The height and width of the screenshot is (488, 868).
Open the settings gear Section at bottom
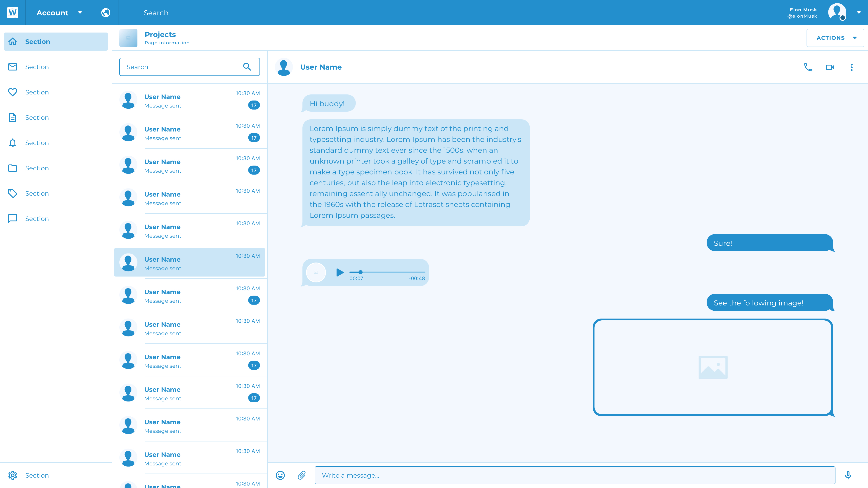click(37, 475)
